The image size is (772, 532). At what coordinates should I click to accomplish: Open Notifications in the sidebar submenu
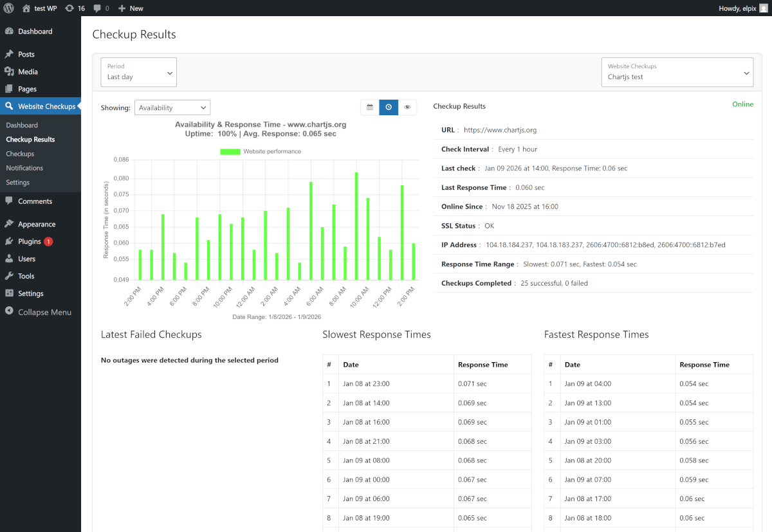click(24, 168)
